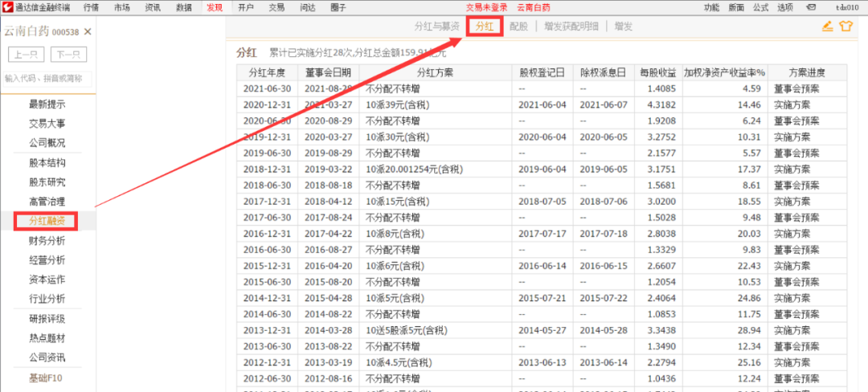Select the 10送5股派5元(含税) plan cell
This screenshot has width=868, height=392.
tap(436, 331)
